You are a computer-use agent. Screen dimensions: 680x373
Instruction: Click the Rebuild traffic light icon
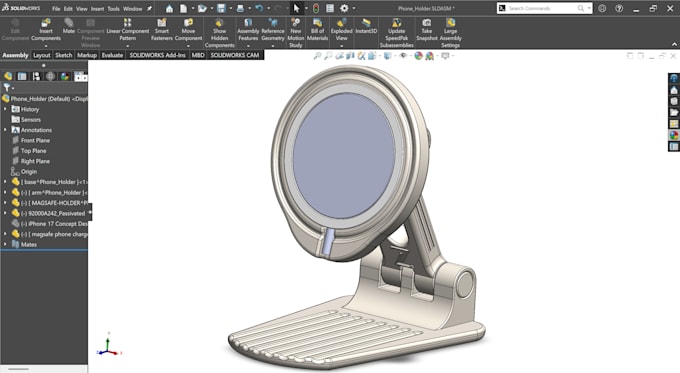click(x=316, y=8)
